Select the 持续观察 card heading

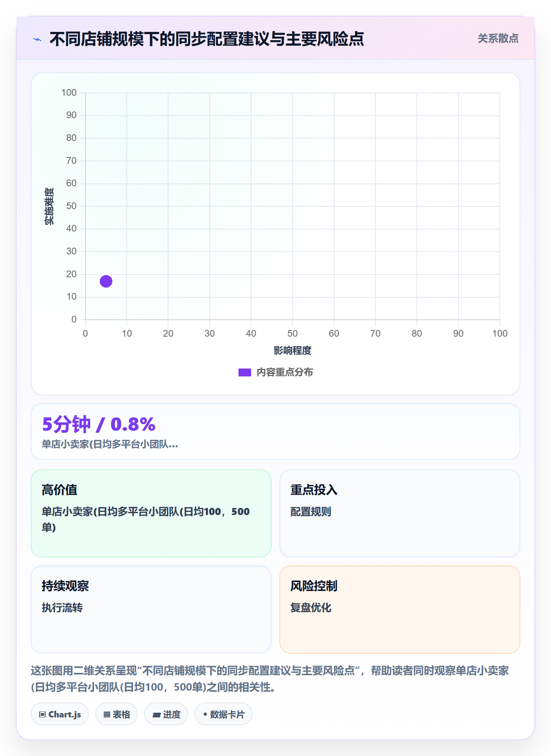click(65, 586)
